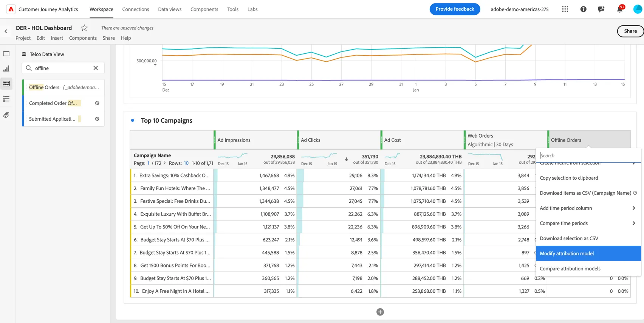Switch to the Connections tab
The image size is (644, 323).
(x=136, y=9)
